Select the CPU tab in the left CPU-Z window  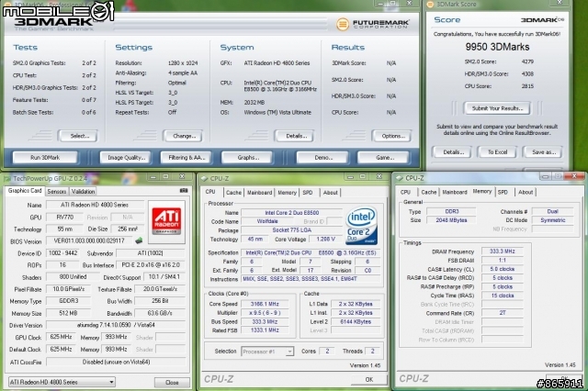pos(210,192)
